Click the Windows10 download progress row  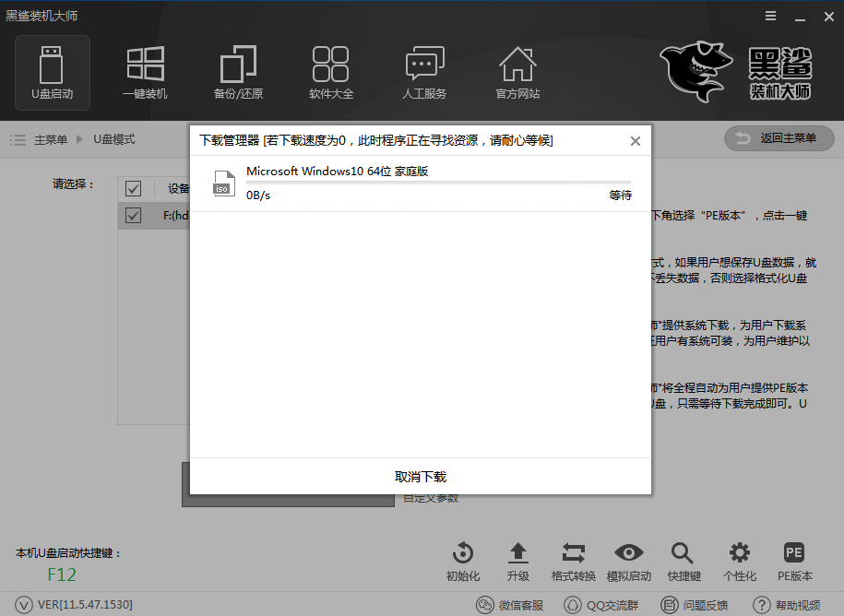coord(420,183)
